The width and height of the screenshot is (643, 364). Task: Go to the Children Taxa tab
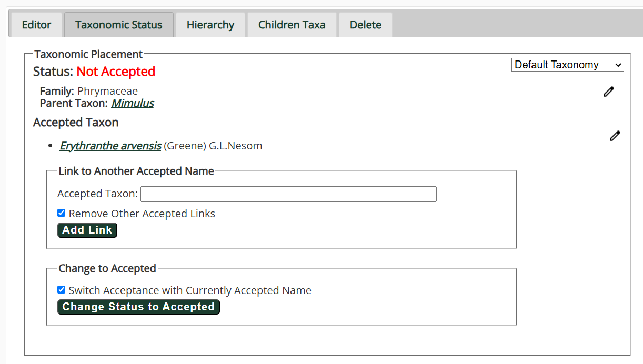pos(292,25)
